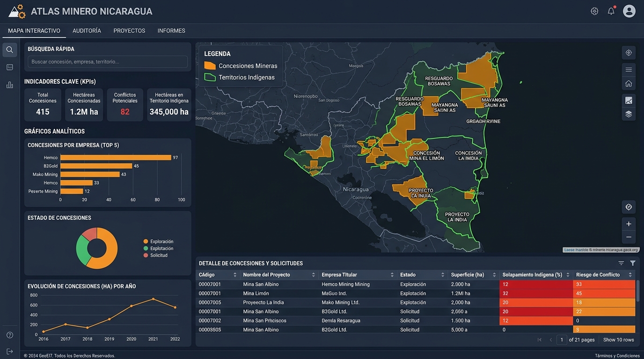Open the Informes tab
This screenshot has width=644, height=359.
click(171, 31)
